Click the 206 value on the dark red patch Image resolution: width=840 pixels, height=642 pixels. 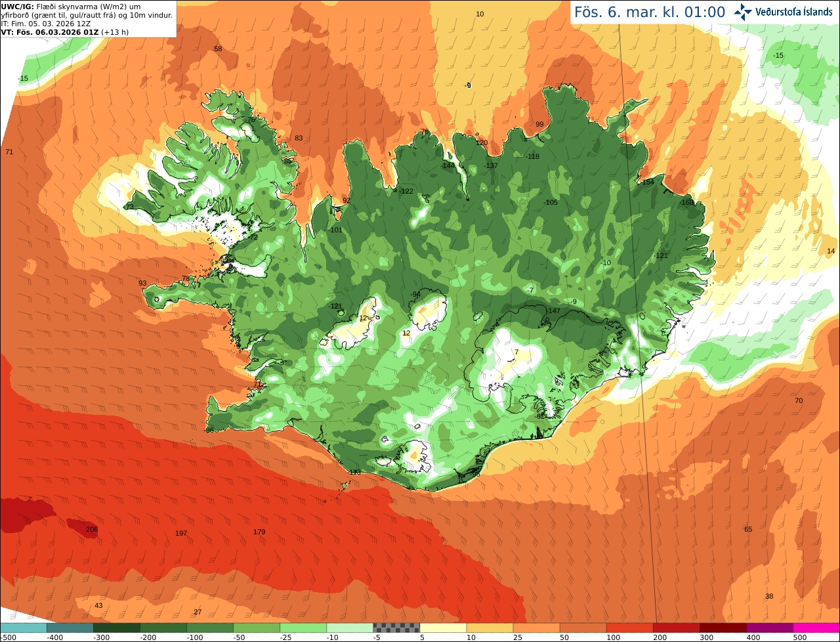[x=92, y=529]
